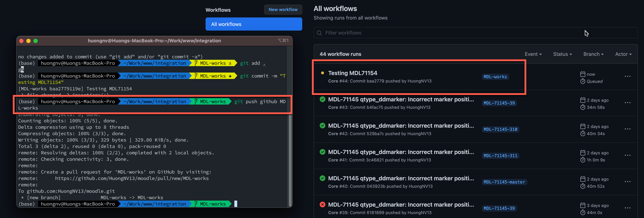Click the success check icon for Core #41 run
This screenshot has height=218, width=644.
tap(322, 152)
